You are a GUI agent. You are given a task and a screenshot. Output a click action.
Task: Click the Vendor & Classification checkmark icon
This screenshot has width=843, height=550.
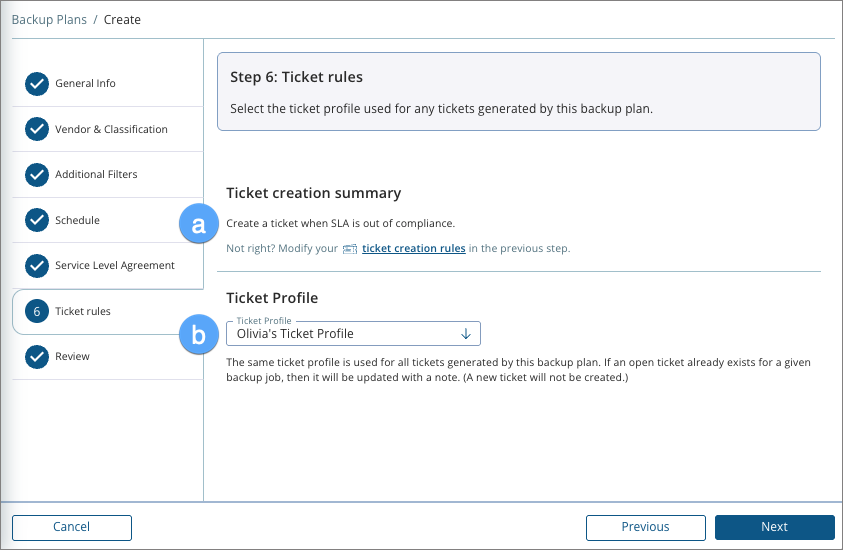point(37,129)
